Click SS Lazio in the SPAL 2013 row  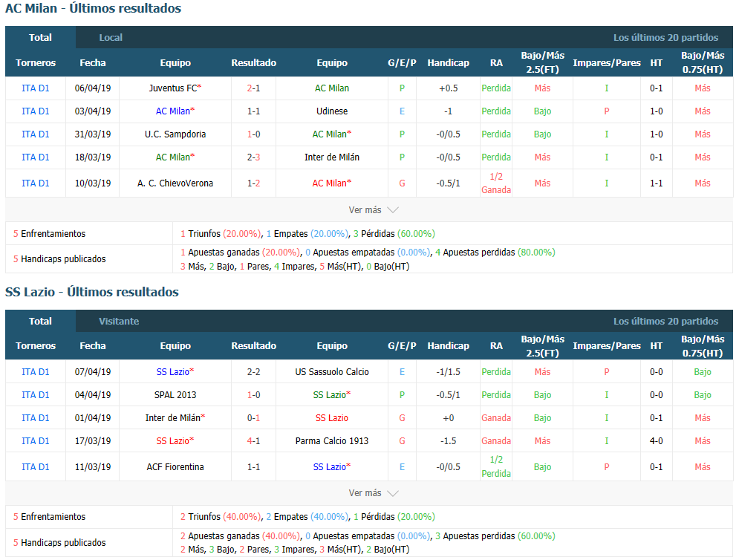click(x=330, y=395)
